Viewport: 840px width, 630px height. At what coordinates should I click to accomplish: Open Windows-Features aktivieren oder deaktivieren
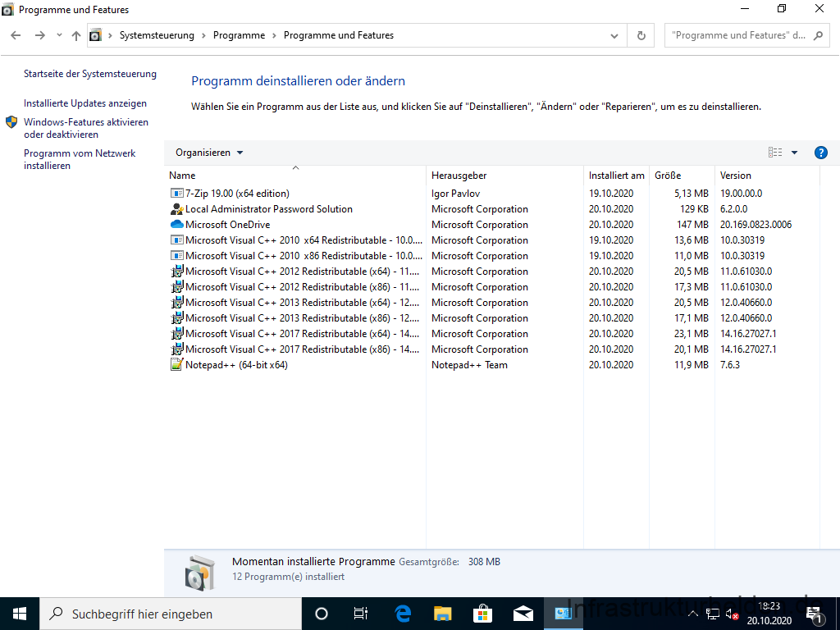85,129
